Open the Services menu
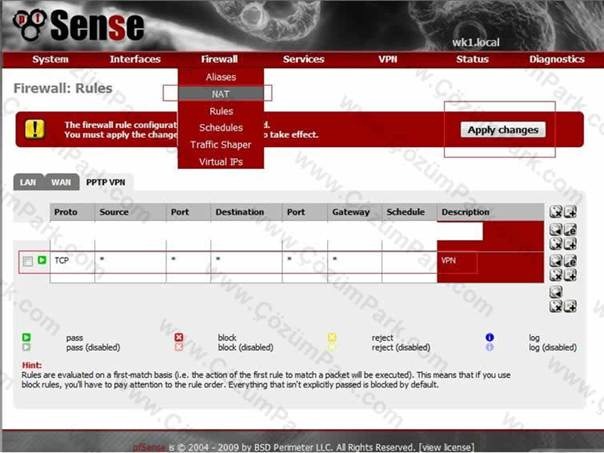The width and height of the screenshot is (604, 453). (x=304, y=59)
